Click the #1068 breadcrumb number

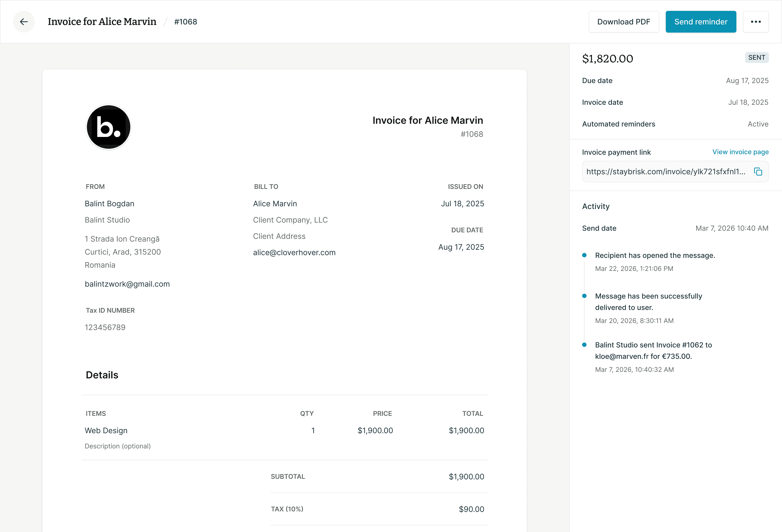[185, 22]
